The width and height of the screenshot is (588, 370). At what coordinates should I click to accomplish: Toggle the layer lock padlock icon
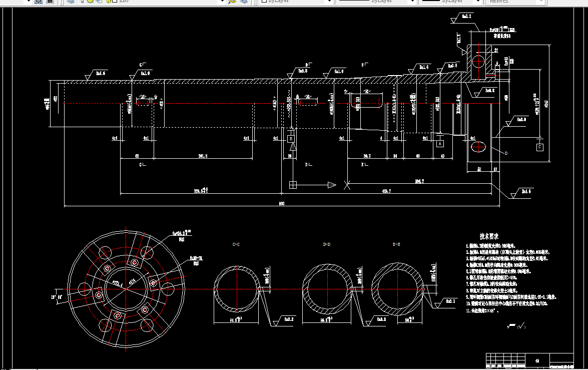point(109,2)
